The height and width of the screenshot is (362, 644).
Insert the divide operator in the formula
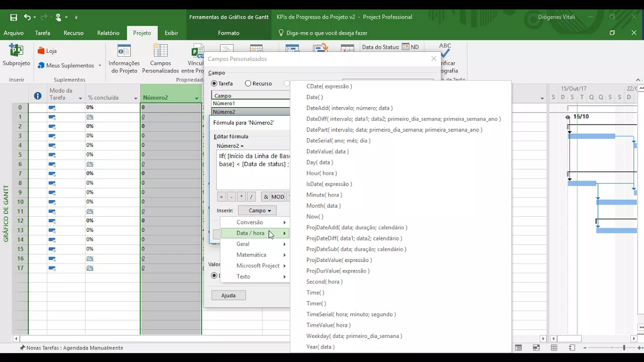pos(251,197)
